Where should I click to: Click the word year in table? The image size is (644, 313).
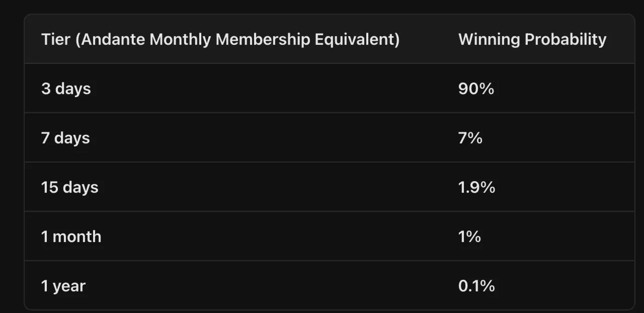(x=69, y=287)
